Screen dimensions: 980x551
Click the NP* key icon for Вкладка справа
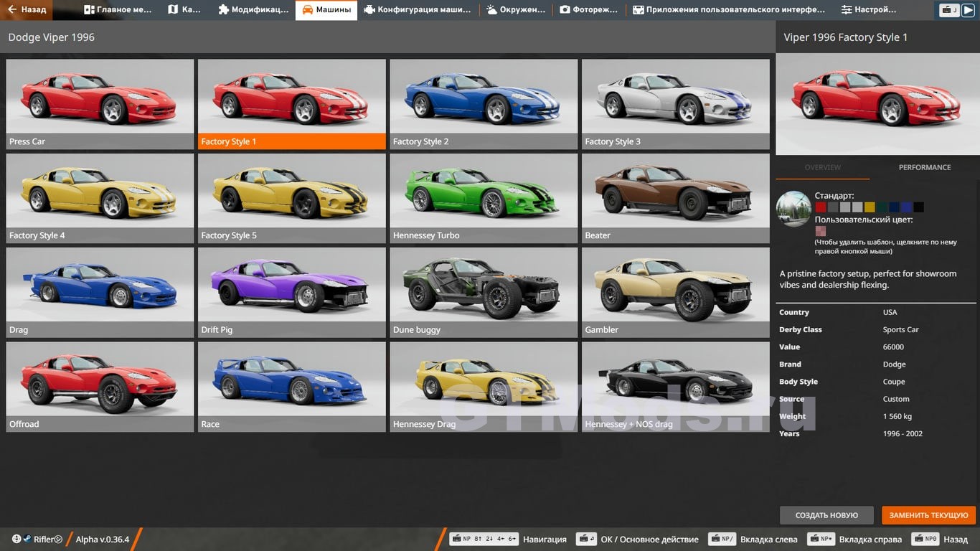tap(821, 539)
